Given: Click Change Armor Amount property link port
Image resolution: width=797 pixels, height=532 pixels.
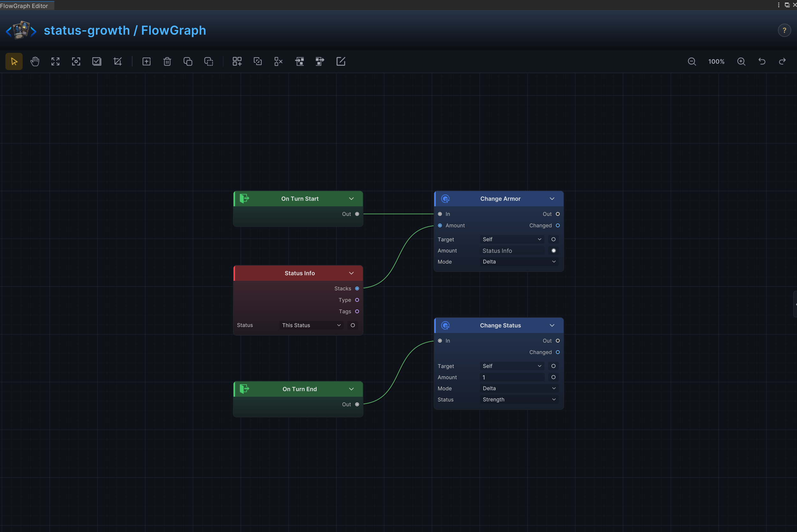Looking at the screenshot, I should [553, 251].
